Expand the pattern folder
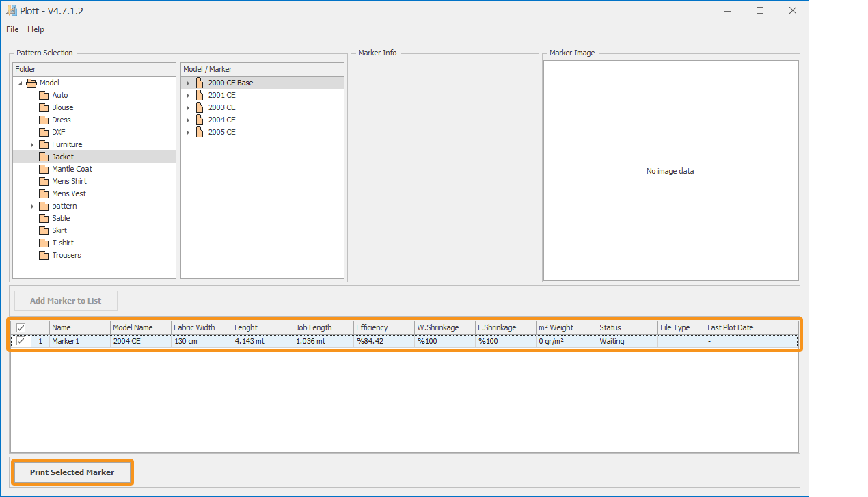 32,206
